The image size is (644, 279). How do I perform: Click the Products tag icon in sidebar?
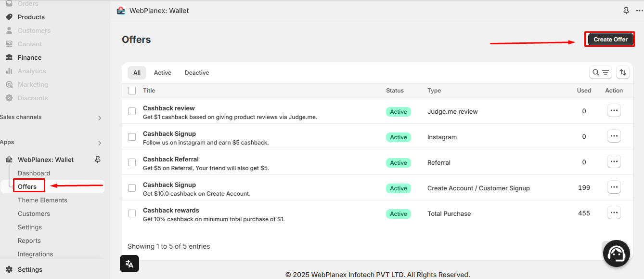pyautogui.click(x=10, y=16)
